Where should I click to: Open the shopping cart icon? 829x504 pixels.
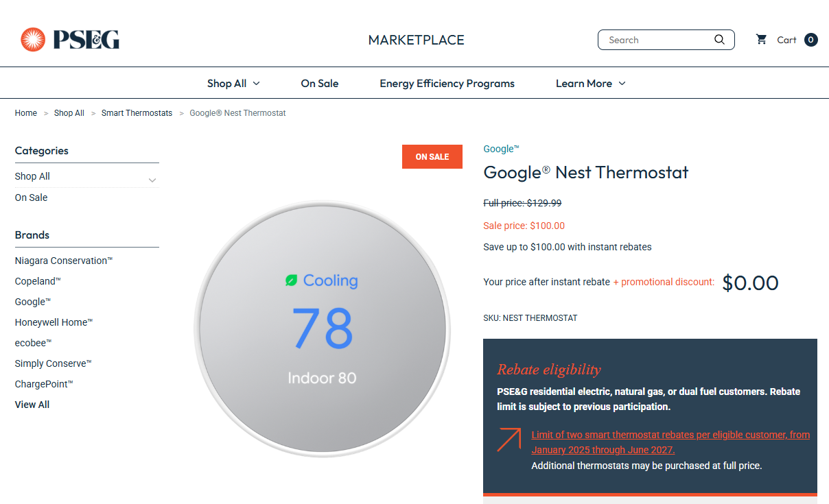coord(761,40)
